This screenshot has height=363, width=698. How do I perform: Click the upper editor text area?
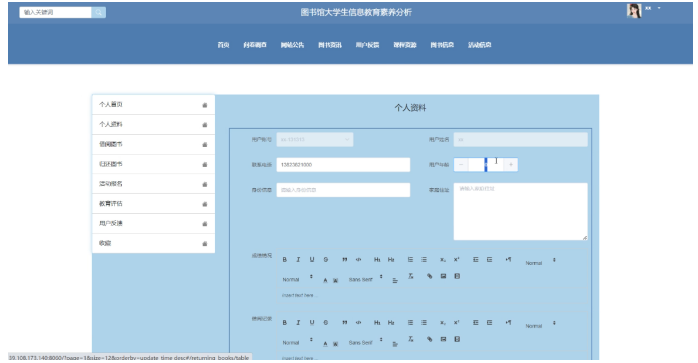(x=432, y=296)
